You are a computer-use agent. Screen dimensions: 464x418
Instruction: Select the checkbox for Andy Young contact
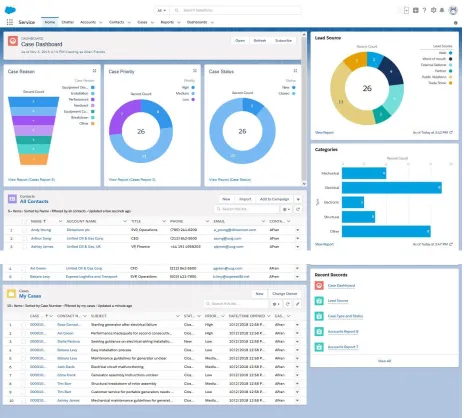click(24, 230)
